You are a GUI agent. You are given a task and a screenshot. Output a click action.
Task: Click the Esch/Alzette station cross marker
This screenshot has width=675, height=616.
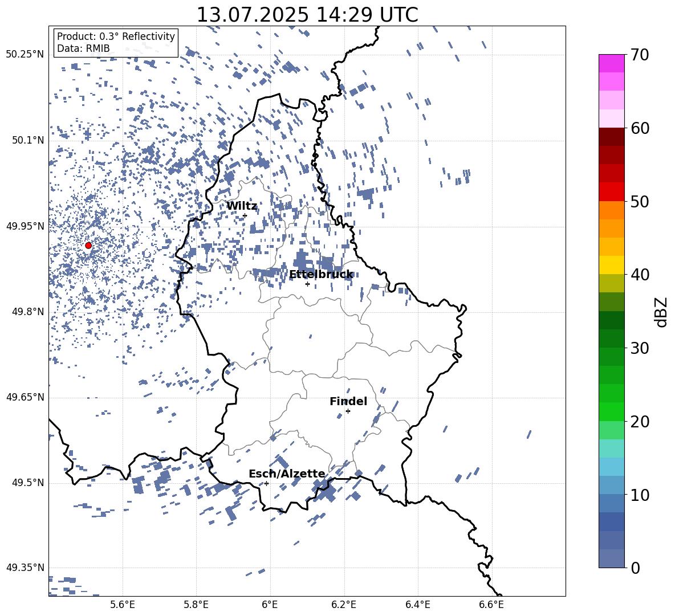pyautogui.click(x=266, y=483)
